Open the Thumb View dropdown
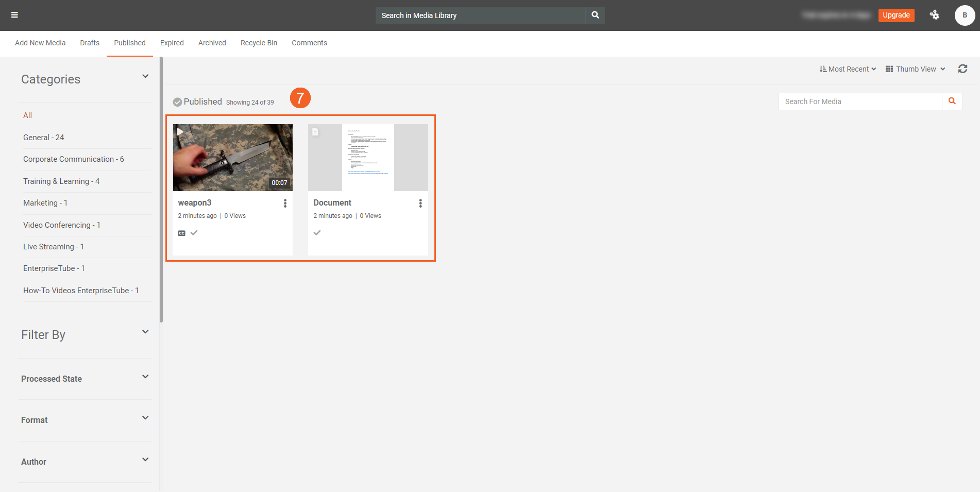This screenshot has width=980, height=492. coord(915,69)
